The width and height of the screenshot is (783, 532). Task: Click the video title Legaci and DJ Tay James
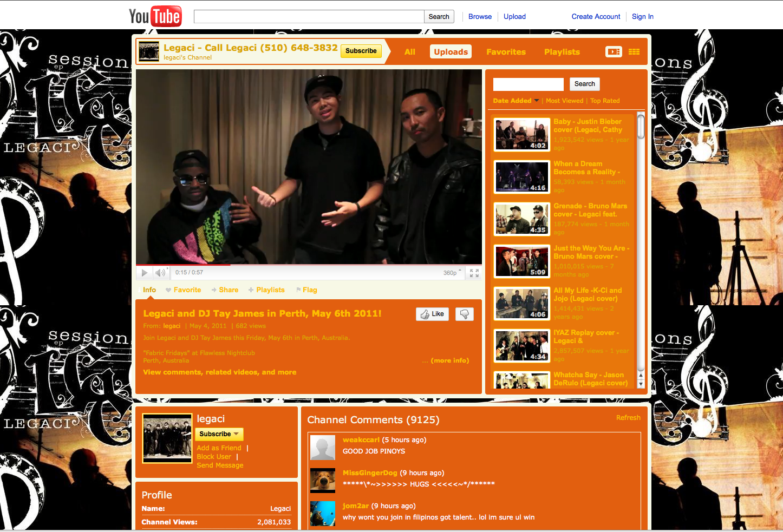[262, 313]
